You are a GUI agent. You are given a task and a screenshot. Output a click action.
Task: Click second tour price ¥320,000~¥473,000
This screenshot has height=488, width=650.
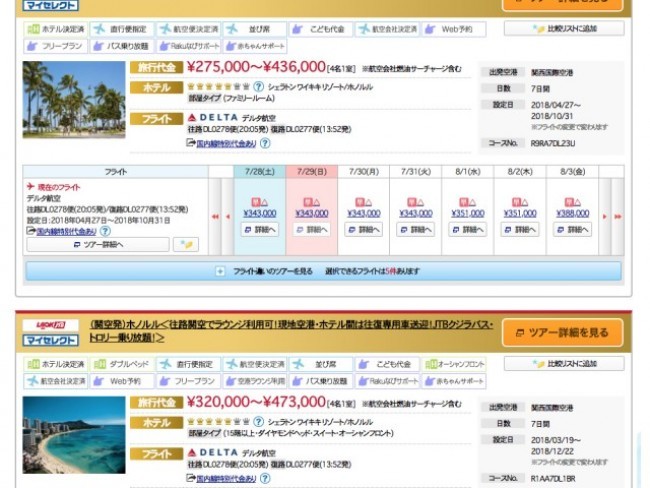pyautogui.click(x=256, y=402)
